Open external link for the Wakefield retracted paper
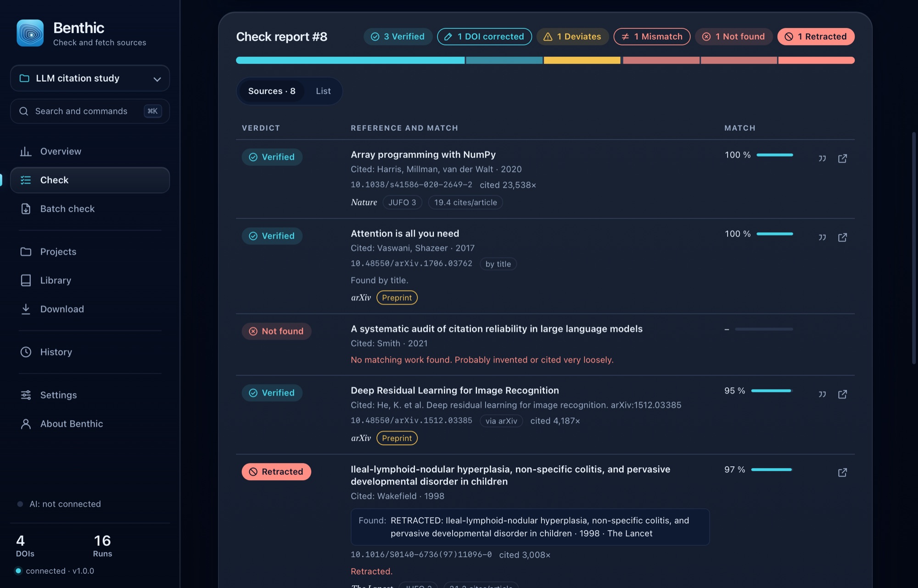 pos(842,472)
